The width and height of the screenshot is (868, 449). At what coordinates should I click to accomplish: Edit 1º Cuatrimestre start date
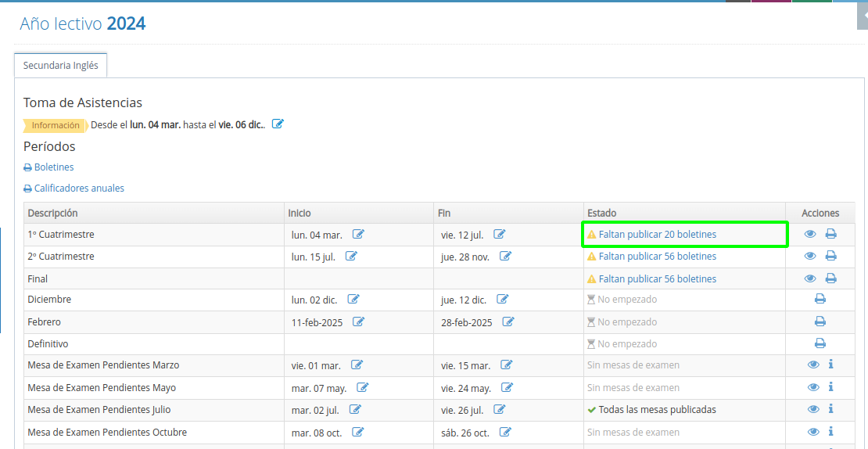358,234
